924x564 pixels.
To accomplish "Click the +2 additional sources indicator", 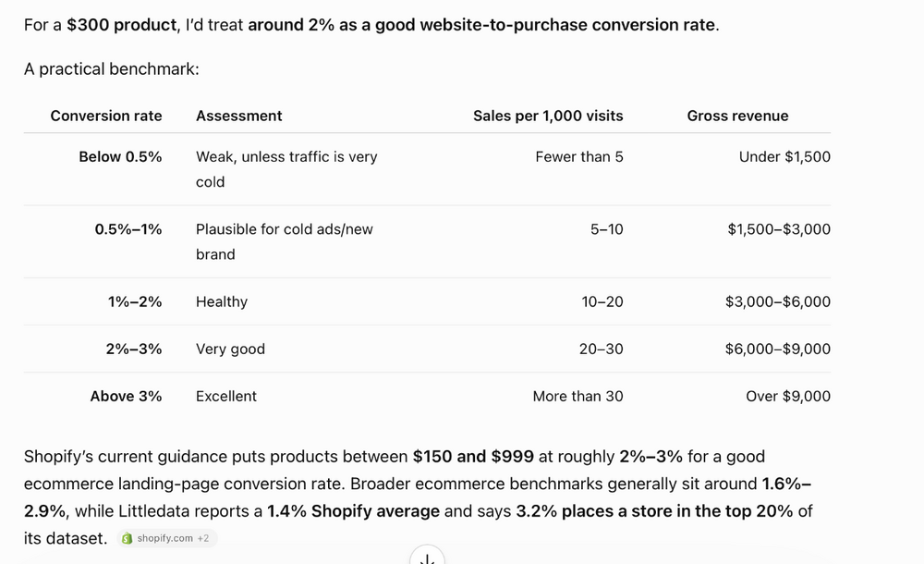I will coord(203,539).
